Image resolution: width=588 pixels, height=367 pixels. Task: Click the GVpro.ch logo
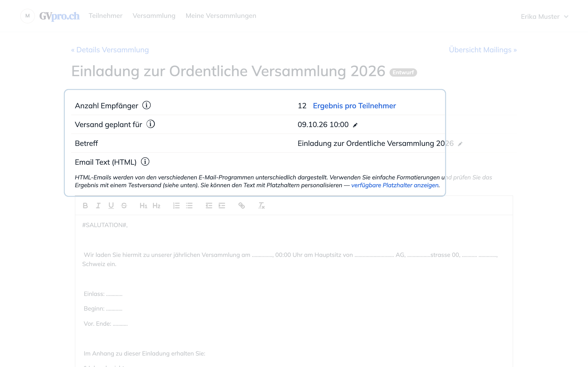point(59,16)
